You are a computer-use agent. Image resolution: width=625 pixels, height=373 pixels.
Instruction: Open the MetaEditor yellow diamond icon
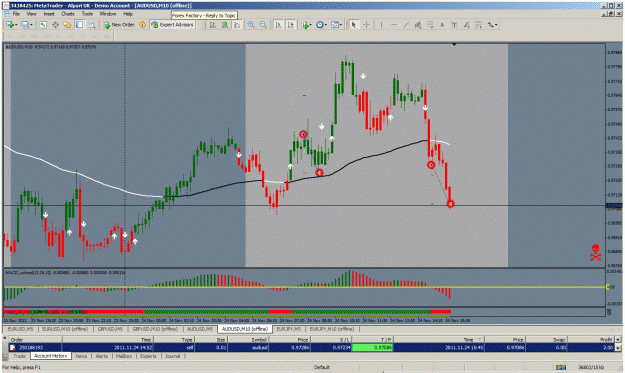click(x=142, y=25)
